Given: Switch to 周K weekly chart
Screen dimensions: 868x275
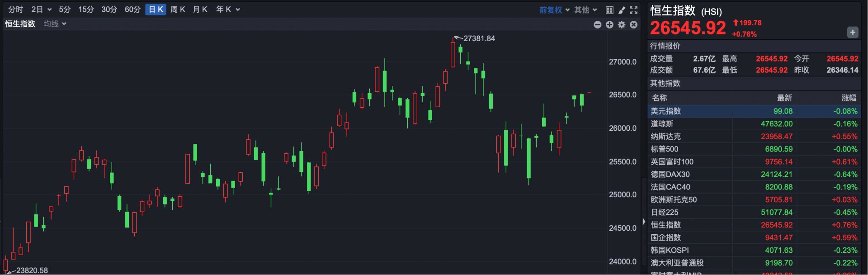Looking at the screenshot, I should 178,9.
